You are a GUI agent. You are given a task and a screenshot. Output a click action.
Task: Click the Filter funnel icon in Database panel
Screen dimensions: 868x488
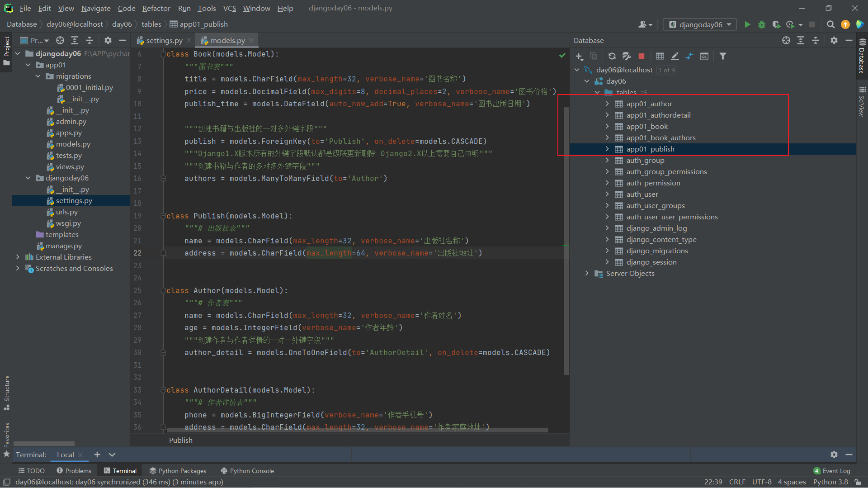(723, 56)
